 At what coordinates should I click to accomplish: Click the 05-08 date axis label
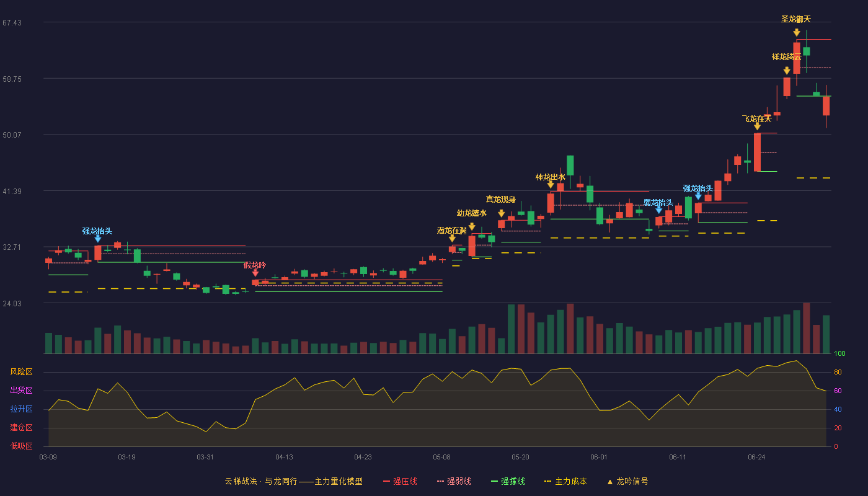coord(441,457)
